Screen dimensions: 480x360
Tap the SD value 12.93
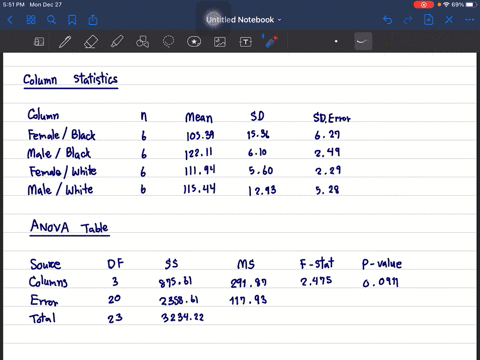click(262, 190)
